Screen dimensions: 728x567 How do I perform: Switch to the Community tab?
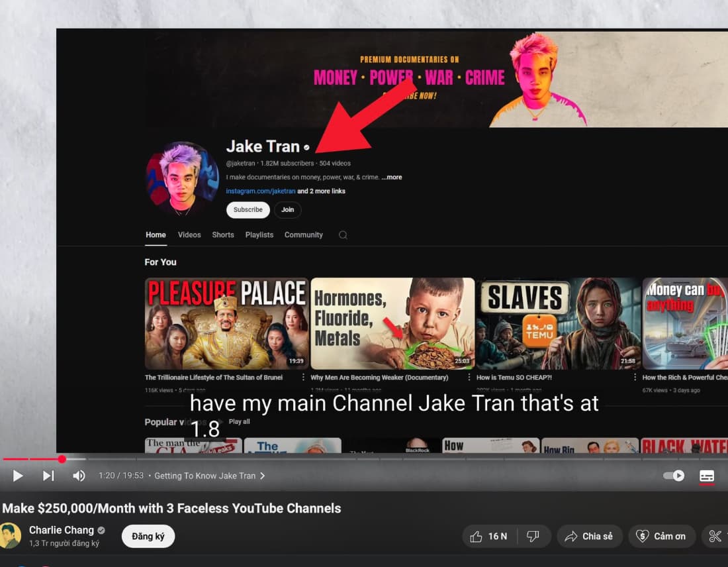(x=304, y=235)
